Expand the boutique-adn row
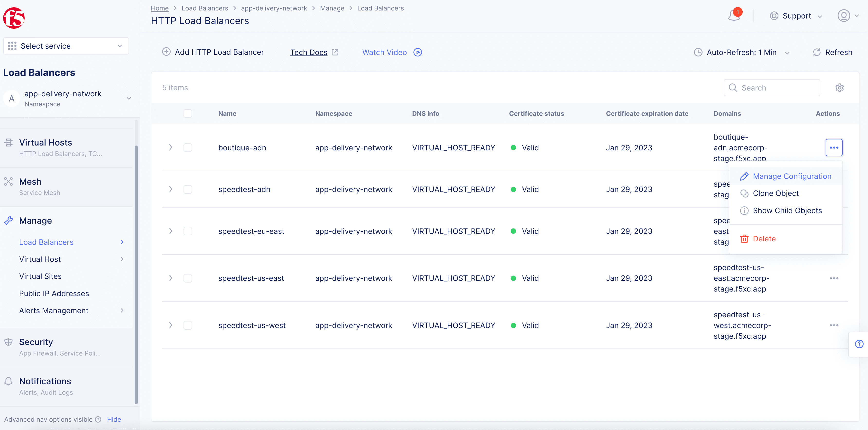 (x=170, y=148)
